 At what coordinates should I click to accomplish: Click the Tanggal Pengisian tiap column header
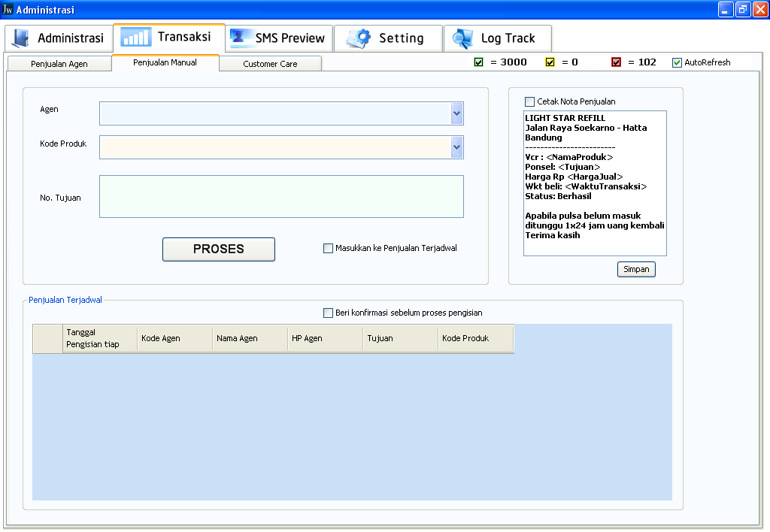pyautogui.click(x=100, y=338)
